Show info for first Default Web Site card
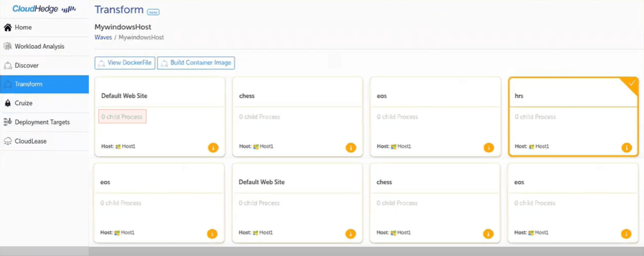 point(213,148)
